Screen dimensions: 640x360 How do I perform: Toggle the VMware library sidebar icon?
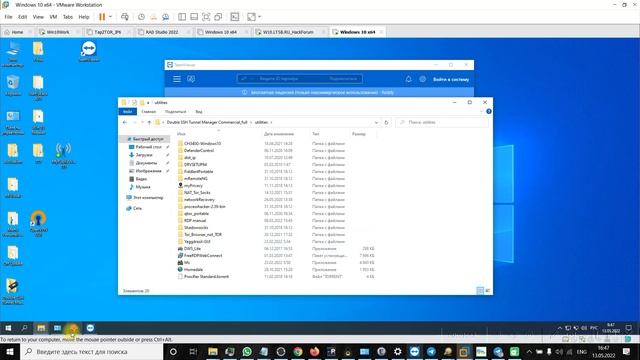pos(182,17)
